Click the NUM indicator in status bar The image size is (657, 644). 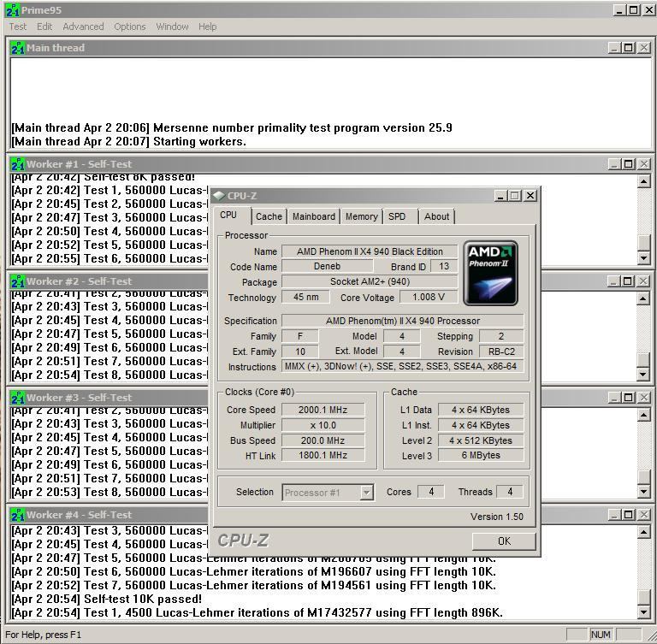coord(601,635)
